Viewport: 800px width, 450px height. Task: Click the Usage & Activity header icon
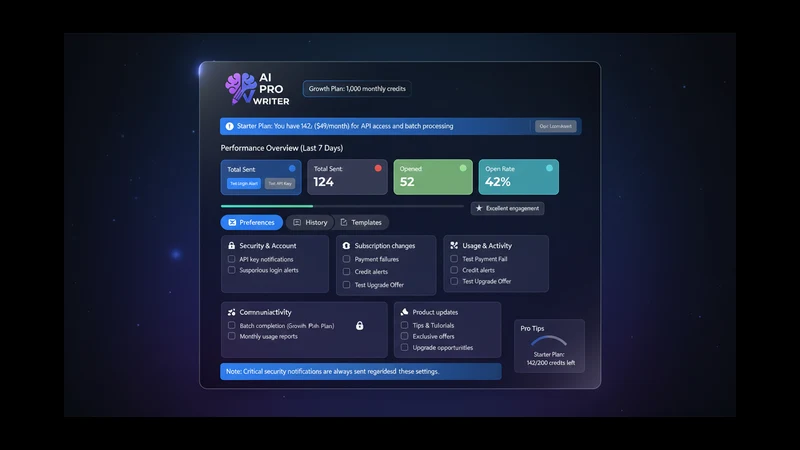click(x=454, y=245)
